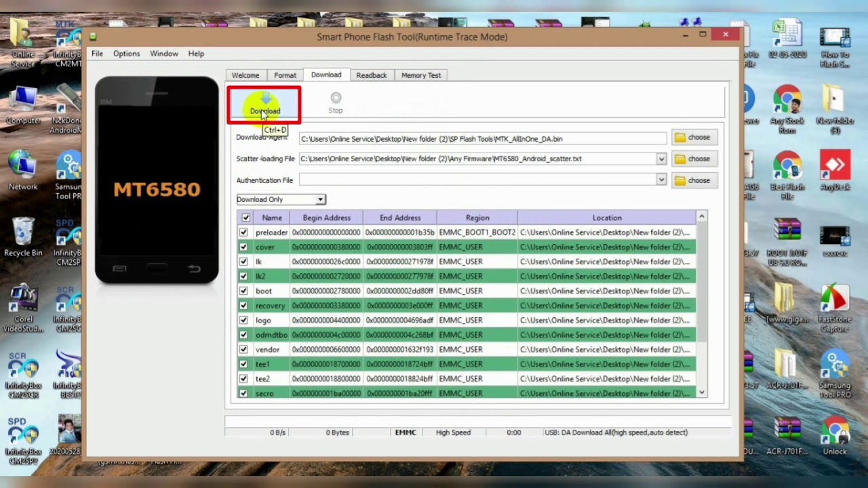868x488 pixels.
Task: Expand the Authentication File dropdown arrow
Action: point(661,180)
